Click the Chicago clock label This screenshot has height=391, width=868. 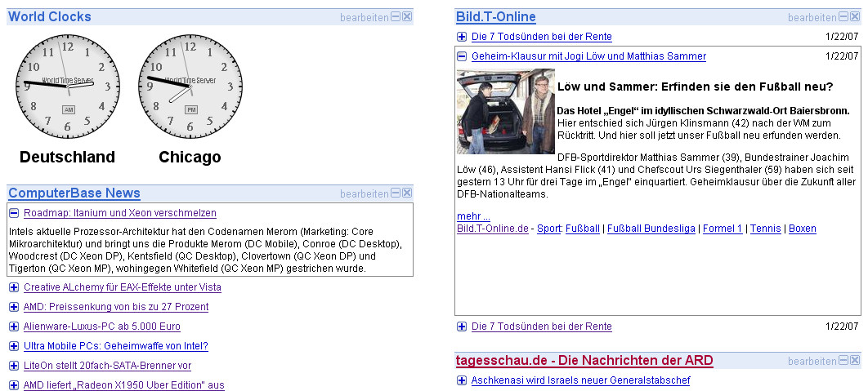190,157
